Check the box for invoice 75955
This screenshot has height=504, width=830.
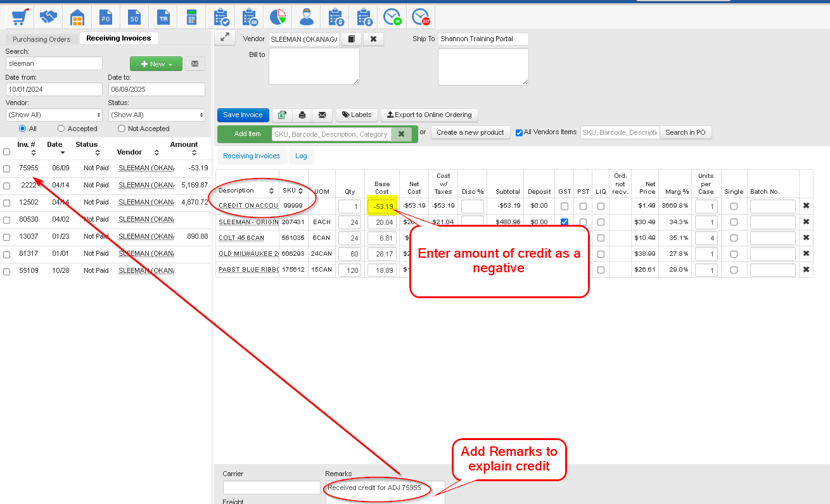click(6, 169)
